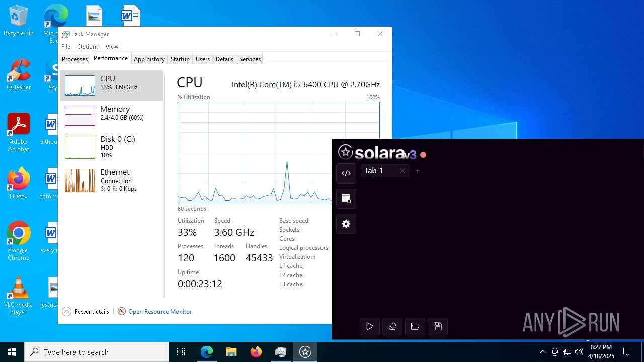This screenshot has height=362, width=644.
Task: Open the Users tab
Action: pyautogui.click(x=203, y=59)
